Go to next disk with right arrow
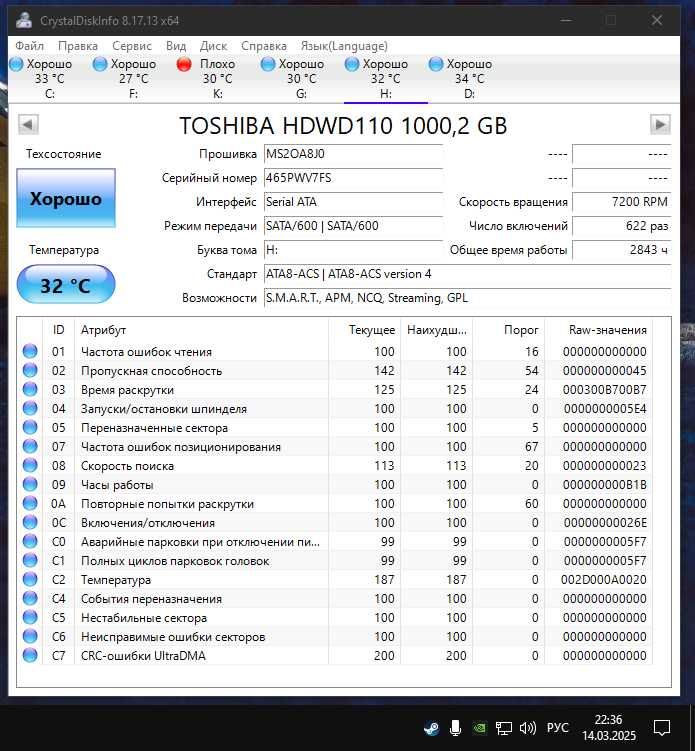The height and width of the screenshot is (751, 695). 660,125
